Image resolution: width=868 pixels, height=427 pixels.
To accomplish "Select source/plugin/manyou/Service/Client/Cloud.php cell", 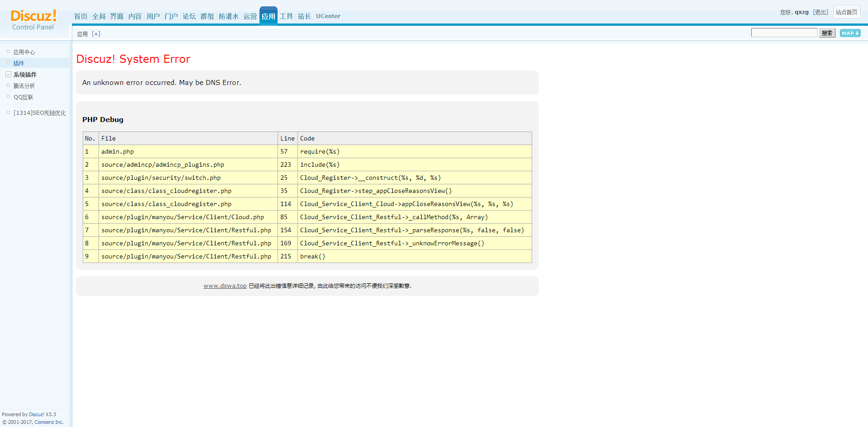I will pyautogui.click(x=188, y=217).
